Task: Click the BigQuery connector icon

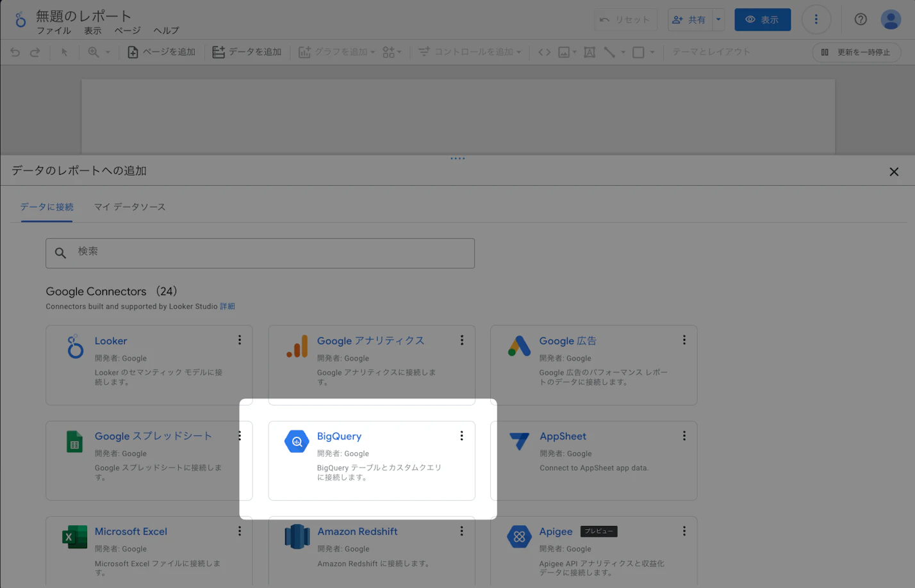Action: [x=297, y=441]
